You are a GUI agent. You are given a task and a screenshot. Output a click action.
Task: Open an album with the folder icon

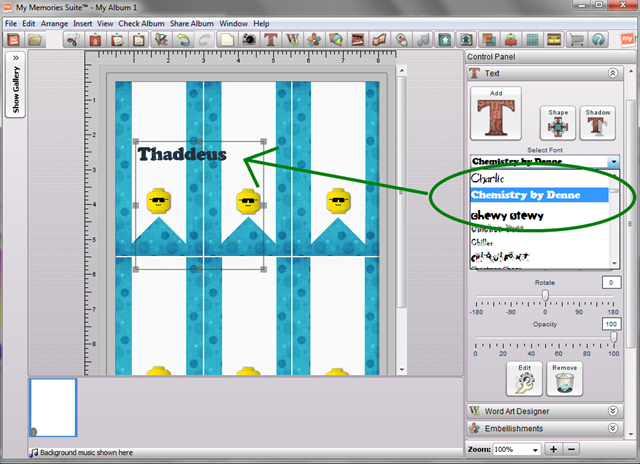click(35, 40)
